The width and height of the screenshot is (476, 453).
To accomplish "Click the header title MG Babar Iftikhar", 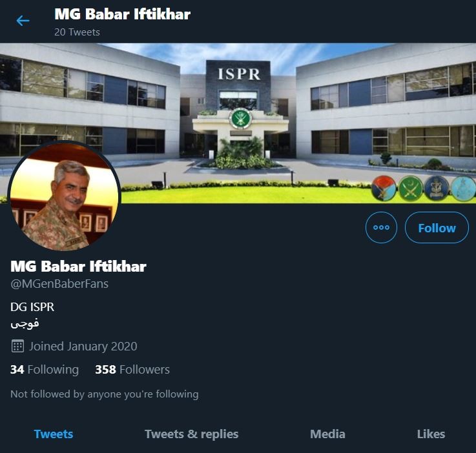I will [x=122, y=14].
